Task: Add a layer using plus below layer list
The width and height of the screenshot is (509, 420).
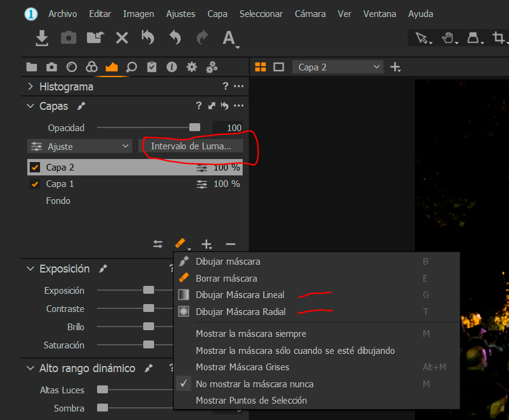Action: coord(207,244)
